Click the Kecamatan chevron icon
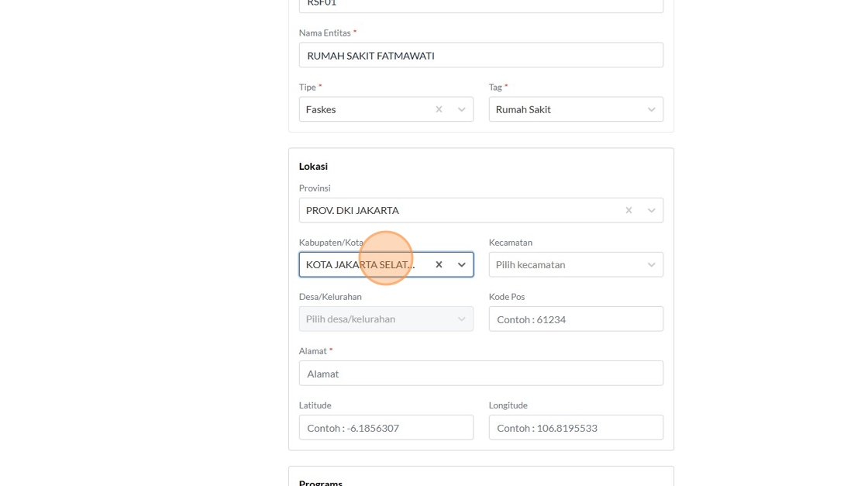 (652, 264)
